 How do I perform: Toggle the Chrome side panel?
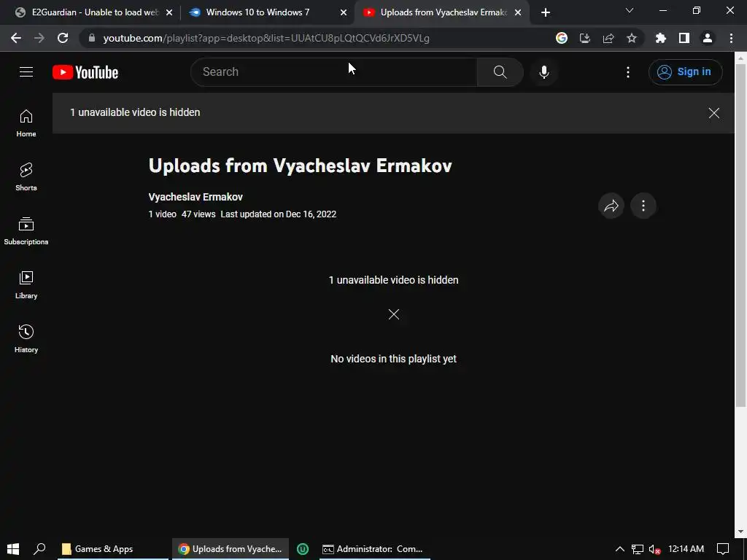684,38
